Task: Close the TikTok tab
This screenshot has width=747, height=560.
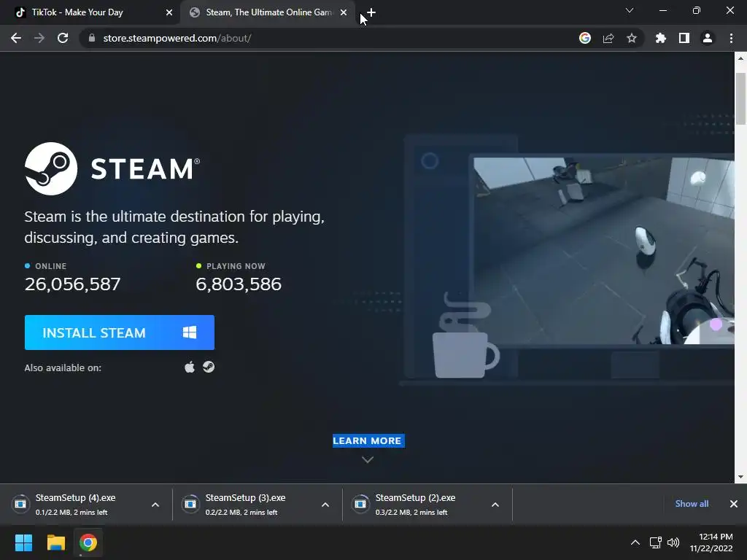Action: pyautogui.click(x=169, y=12)
